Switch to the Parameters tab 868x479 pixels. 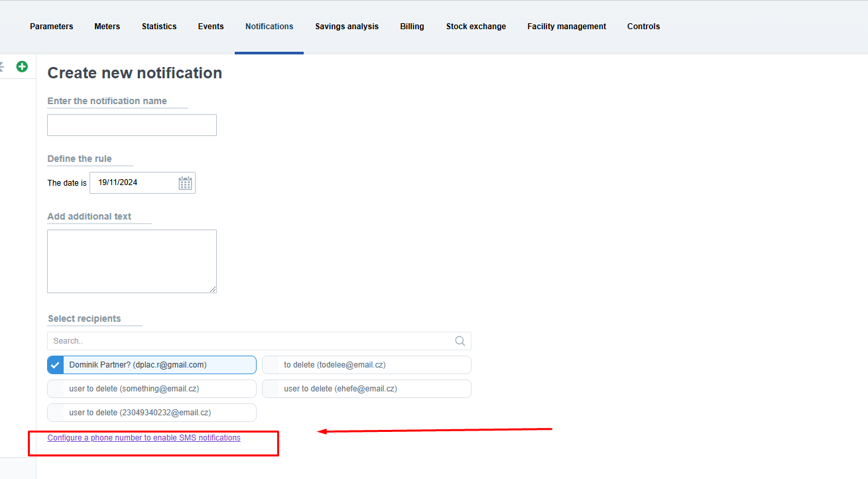[52, 27]
